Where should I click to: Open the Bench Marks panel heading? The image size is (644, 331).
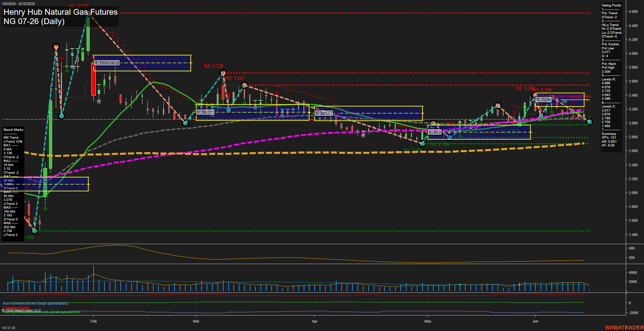tap(14, 130)
